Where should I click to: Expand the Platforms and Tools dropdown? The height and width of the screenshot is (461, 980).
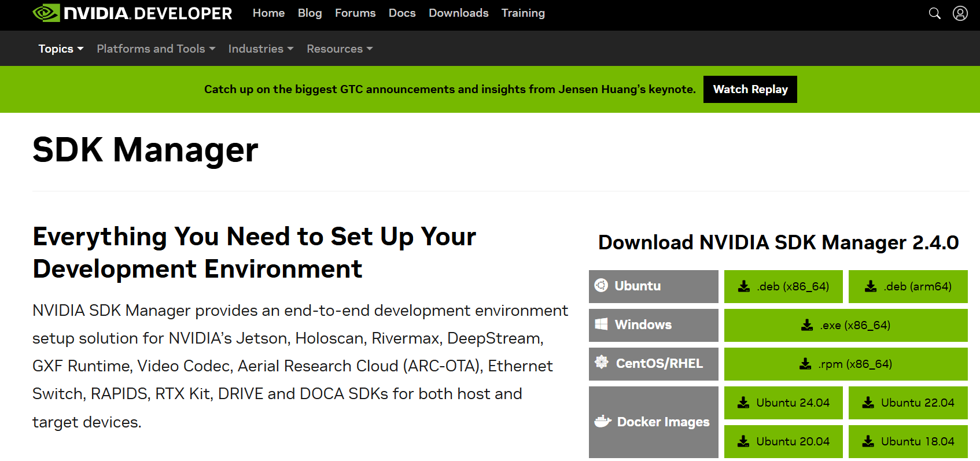156,49
